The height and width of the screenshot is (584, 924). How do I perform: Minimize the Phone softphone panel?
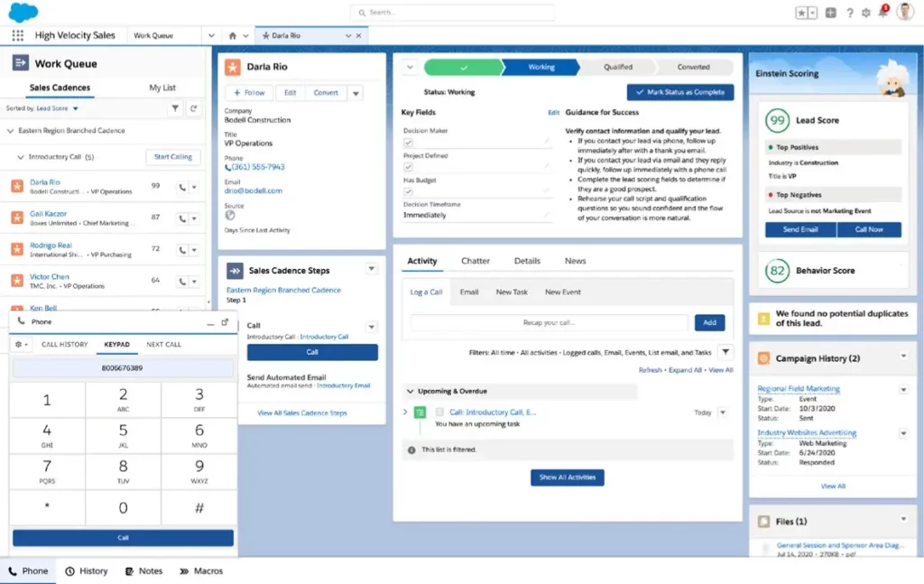(x=210, y=323)
